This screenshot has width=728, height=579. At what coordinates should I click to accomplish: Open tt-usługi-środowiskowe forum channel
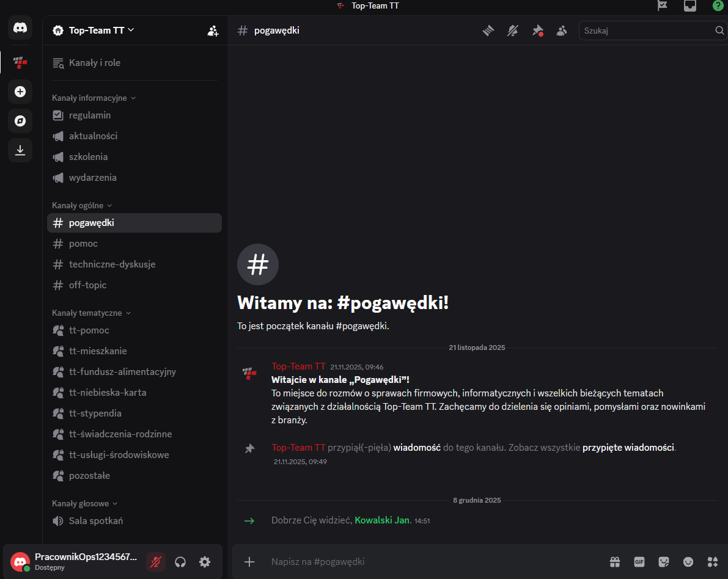tap(134, 454)
